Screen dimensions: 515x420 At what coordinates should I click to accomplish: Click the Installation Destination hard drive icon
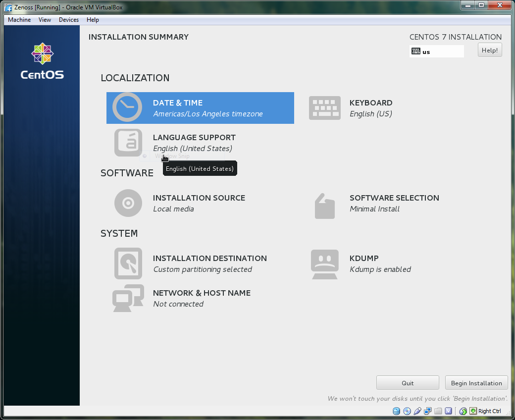click(128, 263)
